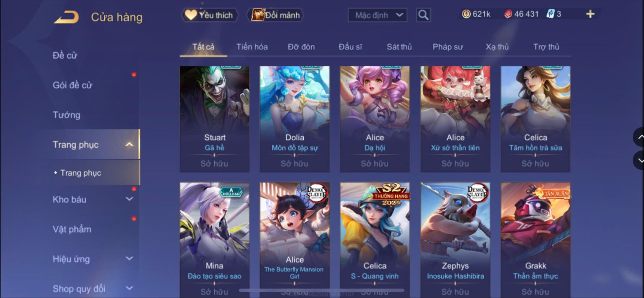
Task: Toggle the Yêu thích favorites filter
Action: point(210,15)
